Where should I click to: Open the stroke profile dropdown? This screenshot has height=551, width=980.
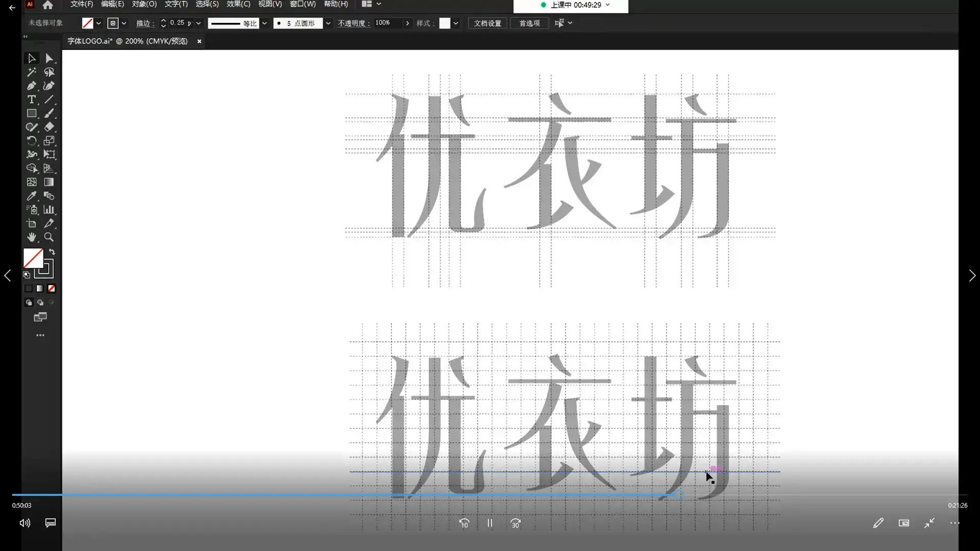(264, 23)
